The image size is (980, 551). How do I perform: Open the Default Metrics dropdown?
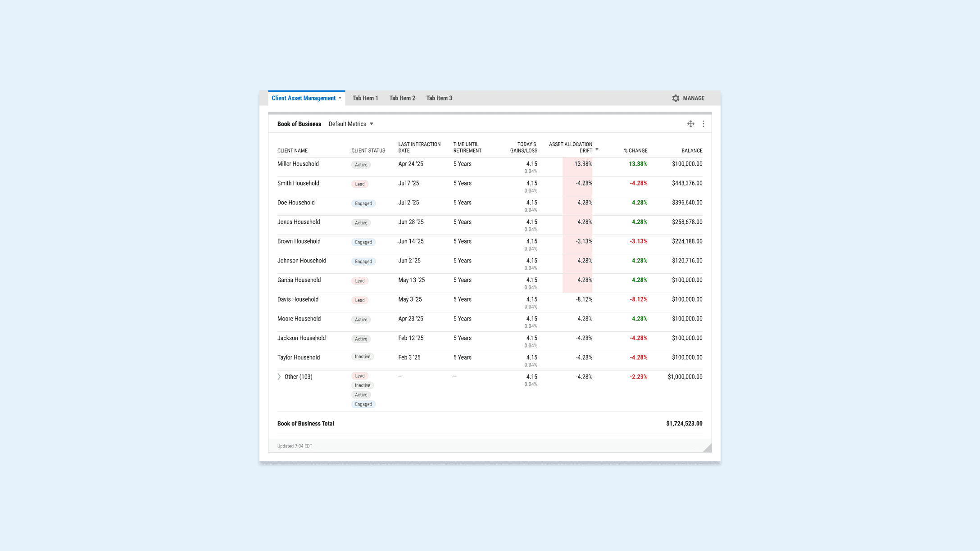[351, 124]
